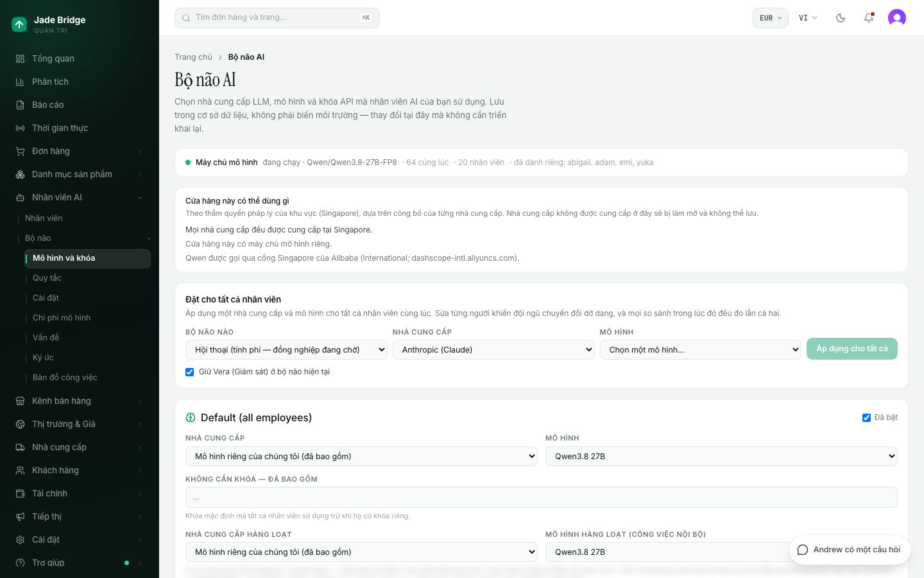
Task: Open Thời gian thực live icon
Action: 20,128
